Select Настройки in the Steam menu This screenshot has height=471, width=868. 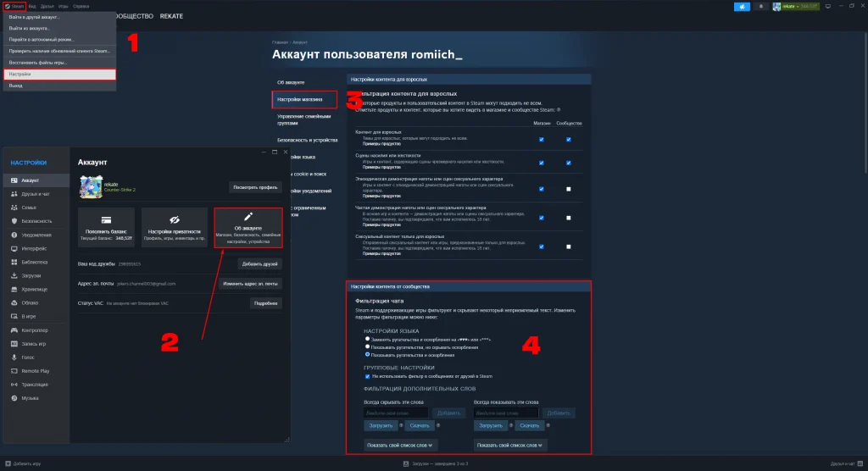[x=59, y=75]
